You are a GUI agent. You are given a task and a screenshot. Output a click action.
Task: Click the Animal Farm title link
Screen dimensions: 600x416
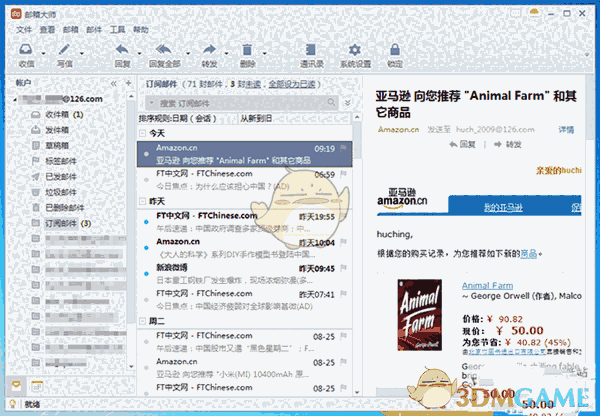488,285
